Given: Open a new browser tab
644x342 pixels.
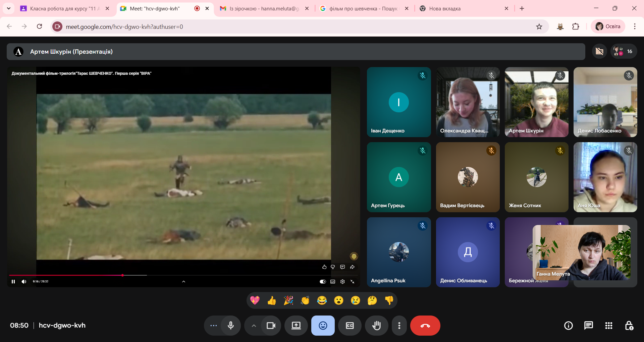Looking at the screenshot, I should coord(522,8).
